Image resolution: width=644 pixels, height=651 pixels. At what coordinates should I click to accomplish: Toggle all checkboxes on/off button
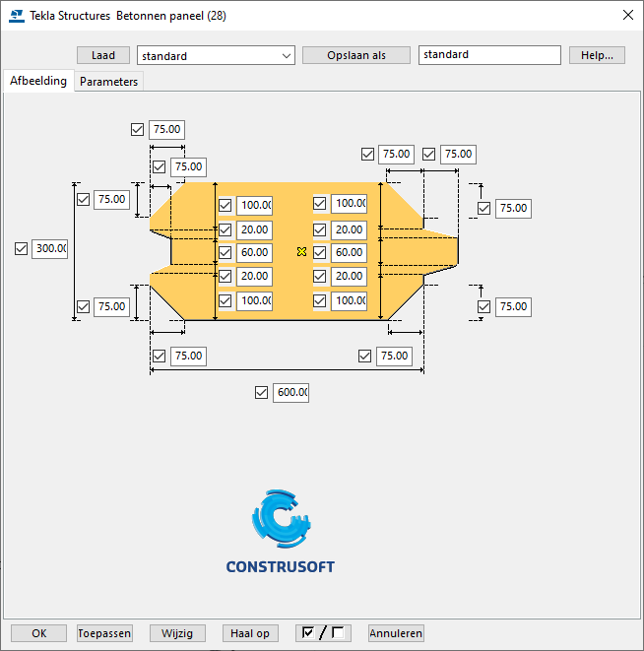click(324, 633)
